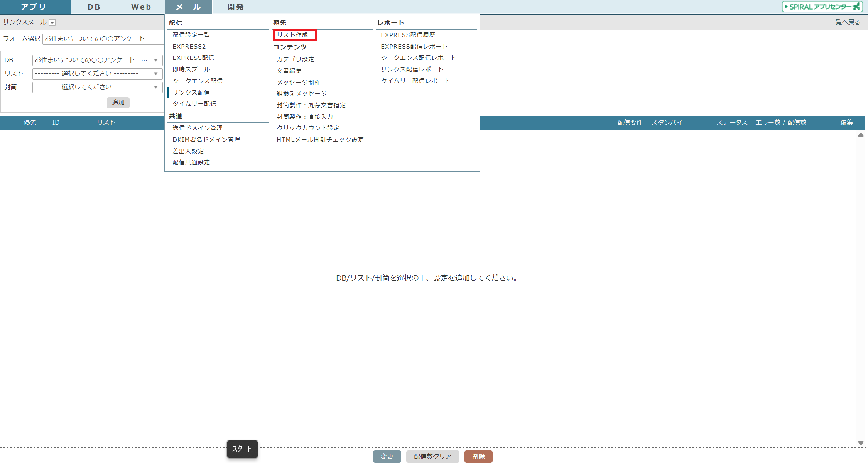The image size is (868, 464).
Task: Switch to the Web tab
Action: [x=141, y=7]
